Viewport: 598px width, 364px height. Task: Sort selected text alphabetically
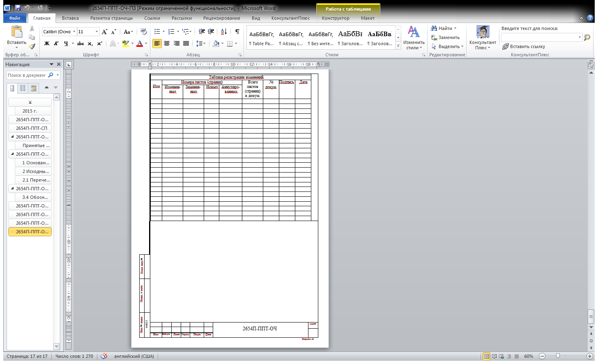click(x=223, y=32)
